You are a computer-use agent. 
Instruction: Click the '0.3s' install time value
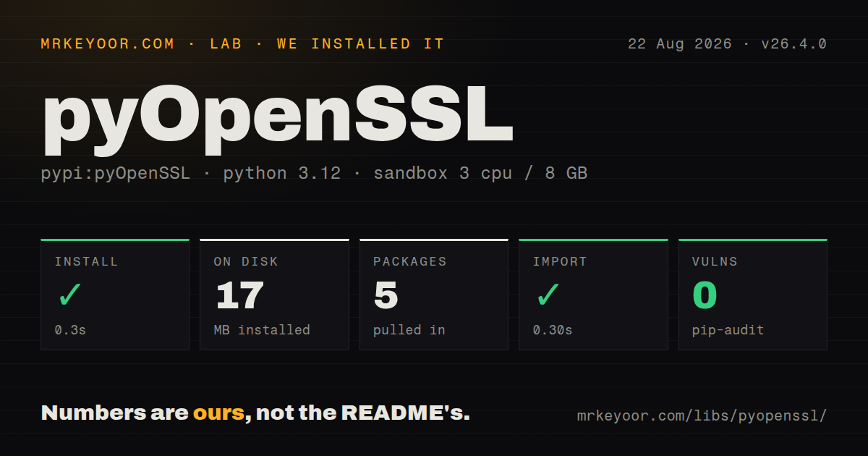coord(70,330)
